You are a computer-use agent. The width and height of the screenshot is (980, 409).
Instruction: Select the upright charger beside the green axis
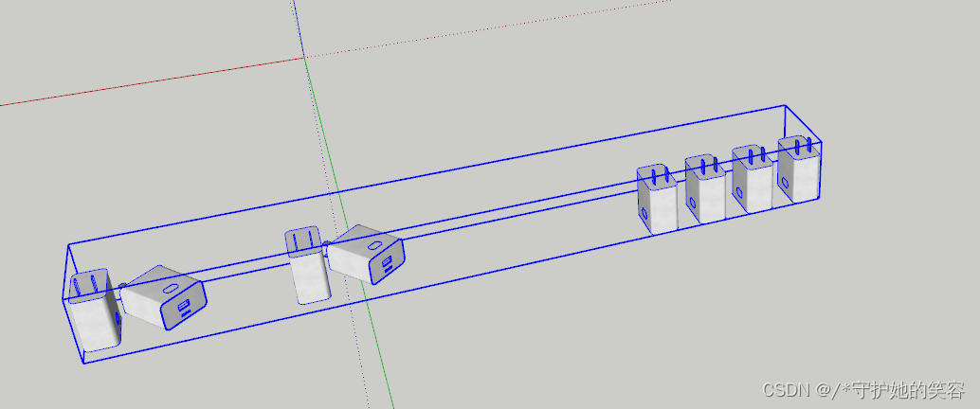(x=307, y=265)
